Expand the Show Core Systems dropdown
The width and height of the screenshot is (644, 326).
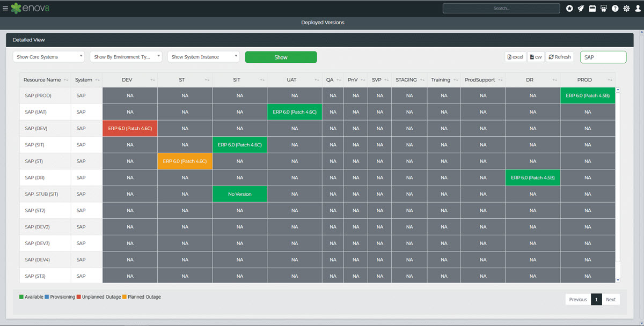click(x=49, y=57)
